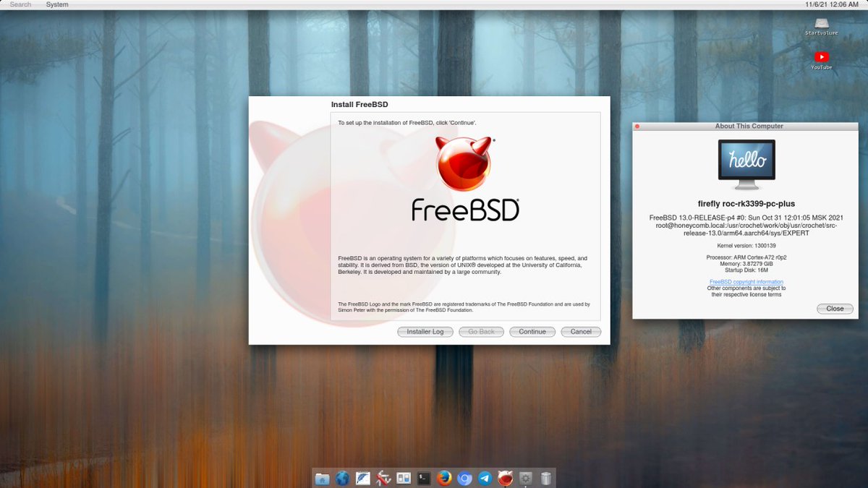Open the System menu
868x488 pixels.
tap(57, 4)
